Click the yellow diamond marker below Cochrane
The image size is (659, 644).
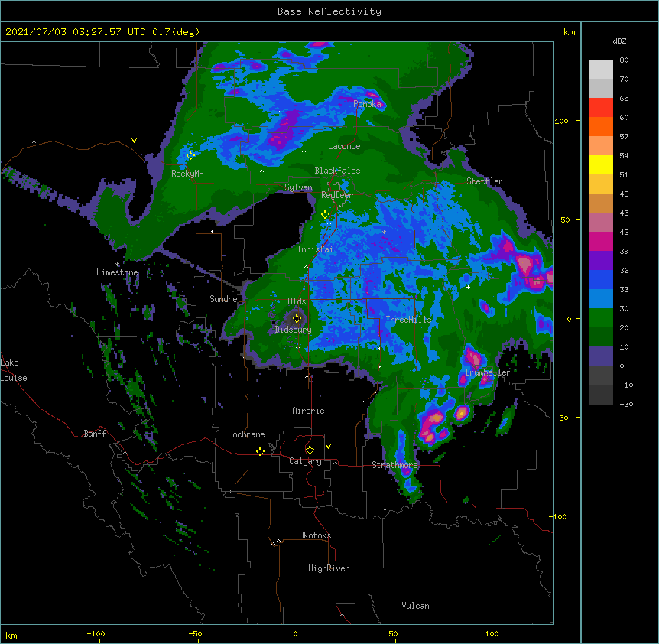point(260,451)
